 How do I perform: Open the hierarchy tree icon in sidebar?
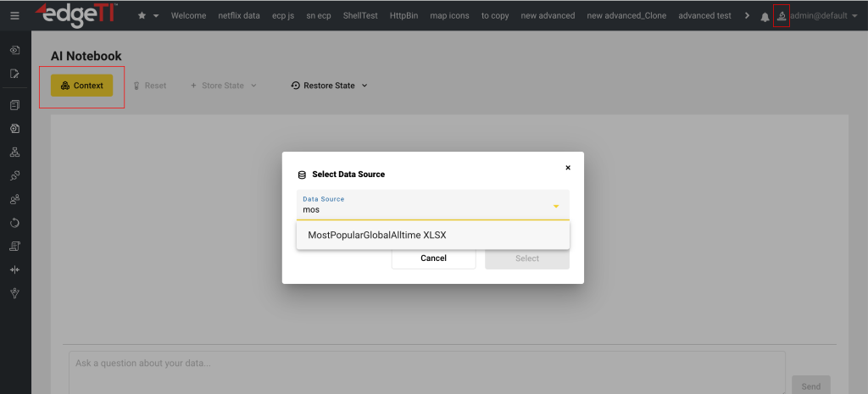14,153
